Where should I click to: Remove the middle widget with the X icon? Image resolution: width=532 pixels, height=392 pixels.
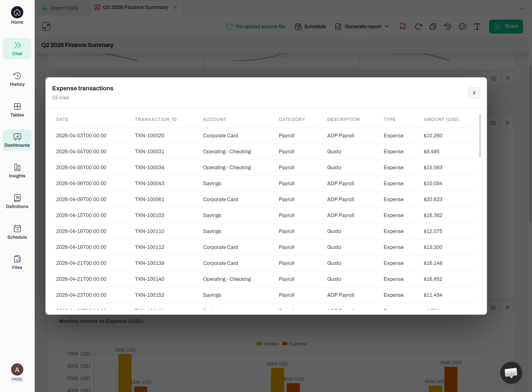507,123
